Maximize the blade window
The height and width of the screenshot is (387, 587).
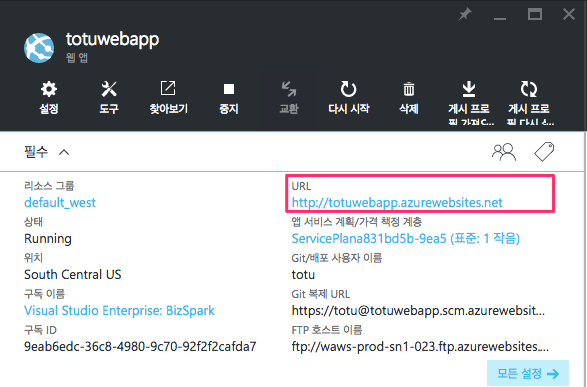coord(535,15)
